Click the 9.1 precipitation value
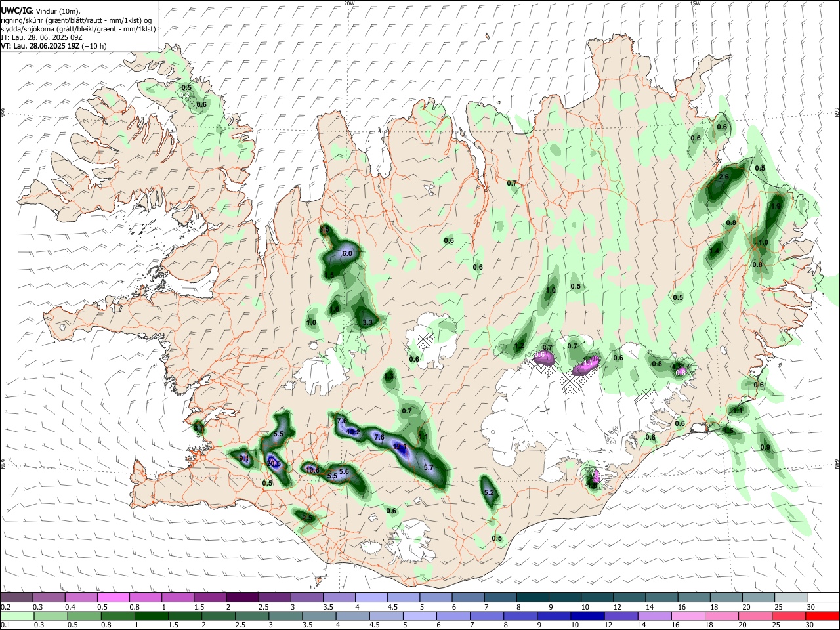Viewport: 840px width, 630px height. point(244,458)
